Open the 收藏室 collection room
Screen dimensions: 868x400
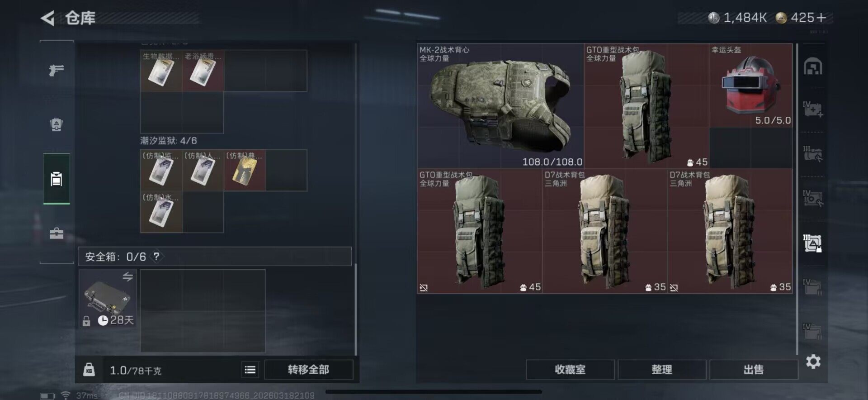point(570,370)
